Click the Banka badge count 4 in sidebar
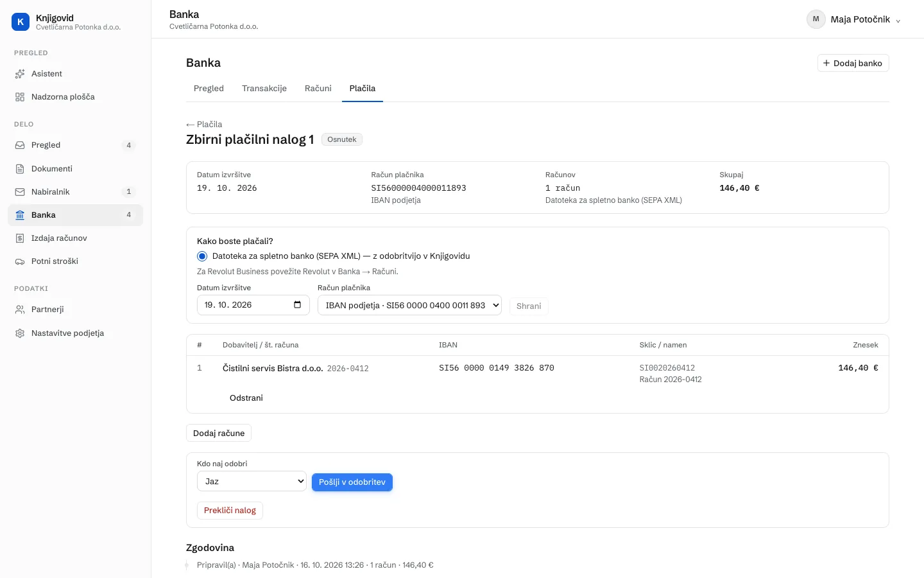The image size is (924, 578). (129, 215)
